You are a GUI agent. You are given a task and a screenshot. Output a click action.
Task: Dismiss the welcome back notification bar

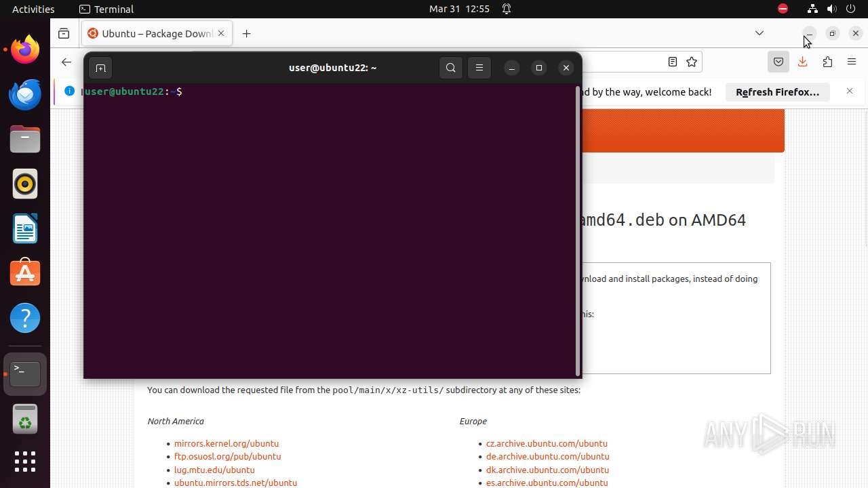850,91
